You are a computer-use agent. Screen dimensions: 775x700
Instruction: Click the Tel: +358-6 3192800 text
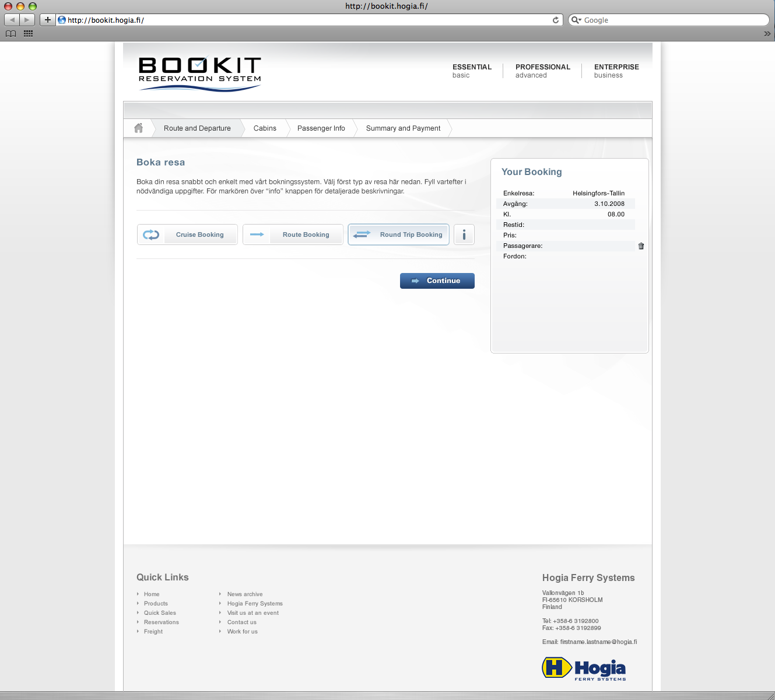pyautogui.click(x=570, y=621)
